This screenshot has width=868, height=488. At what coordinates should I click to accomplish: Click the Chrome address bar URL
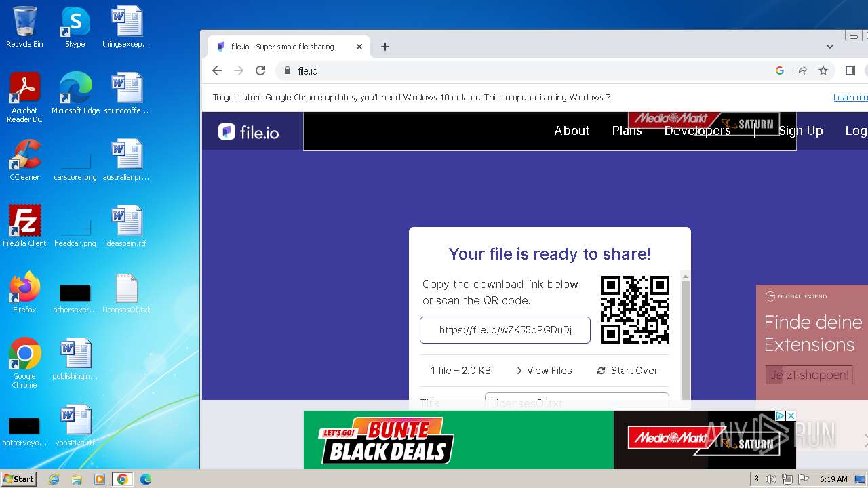coord(308,70)
